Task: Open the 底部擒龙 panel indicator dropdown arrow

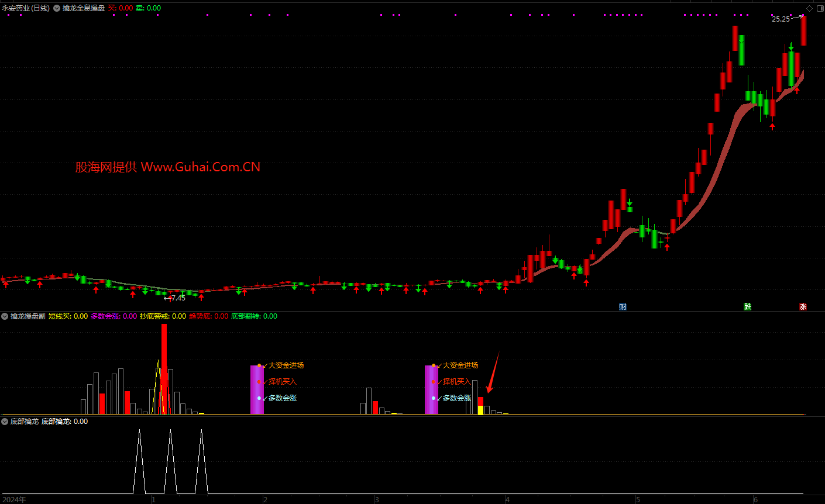Action: pos(5,422)
